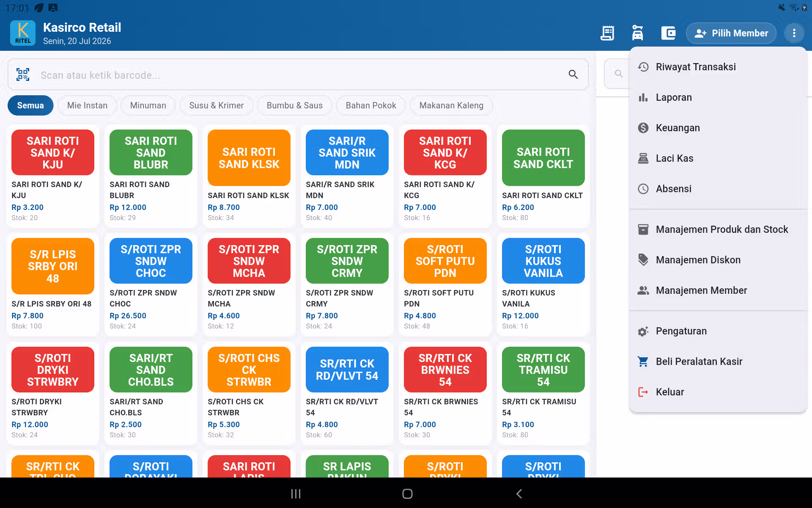Screen dimensions: 812x508
Task: Filter by Susu & Krimer category
Action: tap(217, 105)
